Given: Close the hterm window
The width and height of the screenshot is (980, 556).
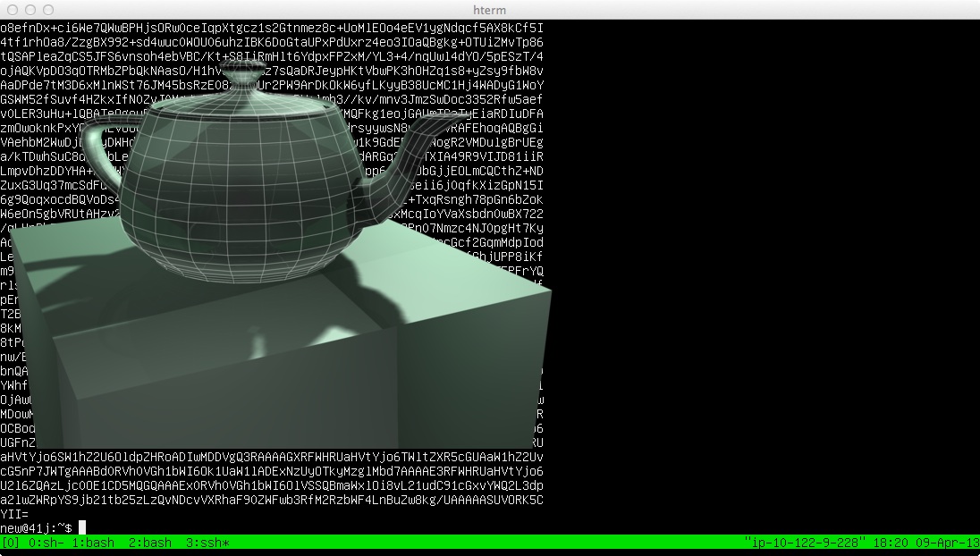Looking at the screenshot, I should coord(12,10).
